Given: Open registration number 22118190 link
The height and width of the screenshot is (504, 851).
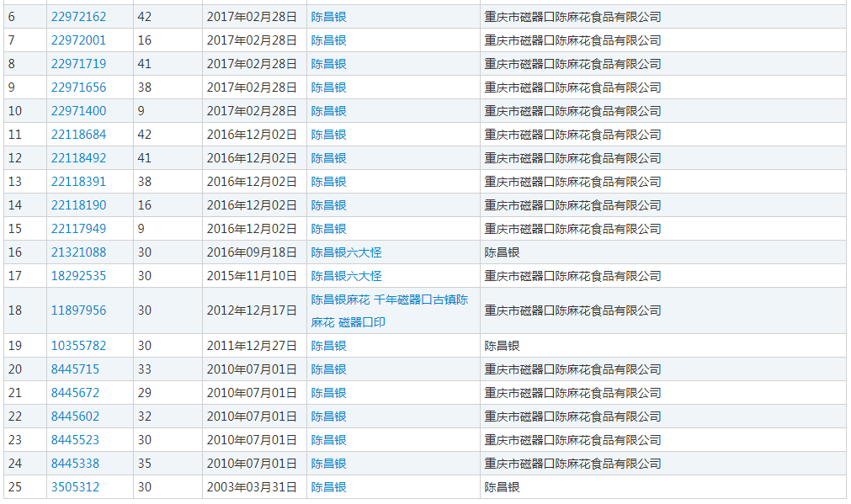Looking at the screenshot, I should point(78,205).
